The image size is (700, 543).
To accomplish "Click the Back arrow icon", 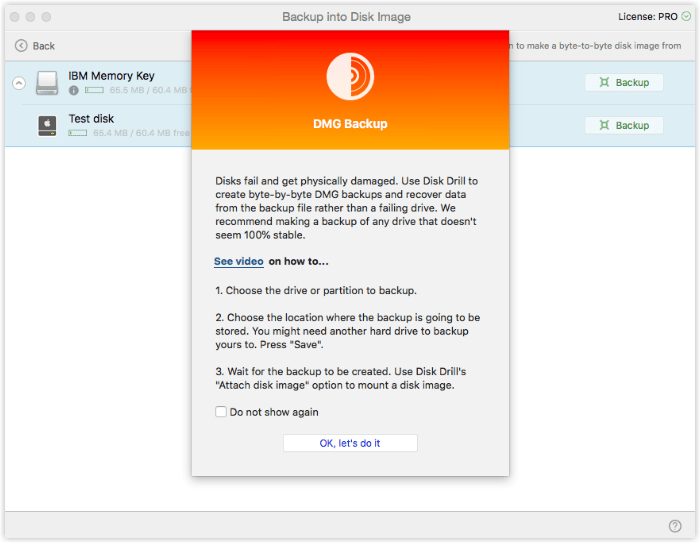I will point(21,46).
